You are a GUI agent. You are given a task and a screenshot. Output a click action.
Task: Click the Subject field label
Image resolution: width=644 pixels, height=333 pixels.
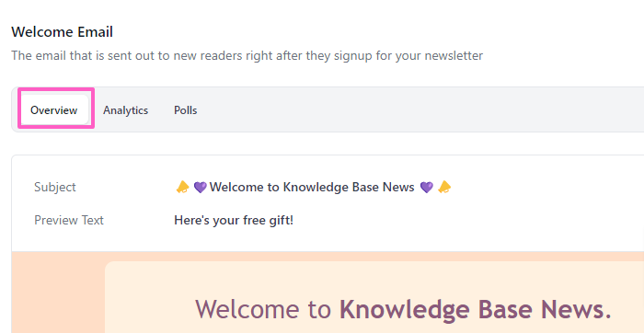[55, 188]
